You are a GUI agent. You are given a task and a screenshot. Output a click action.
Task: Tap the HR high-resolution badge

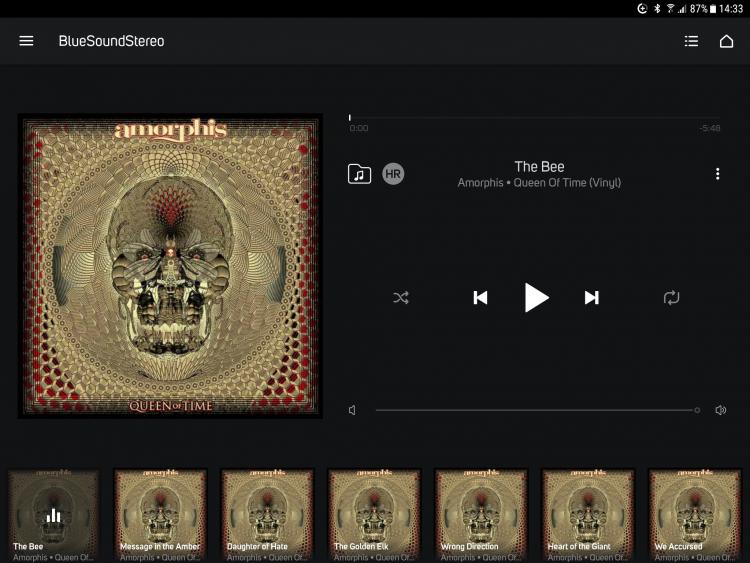[393, 174]
